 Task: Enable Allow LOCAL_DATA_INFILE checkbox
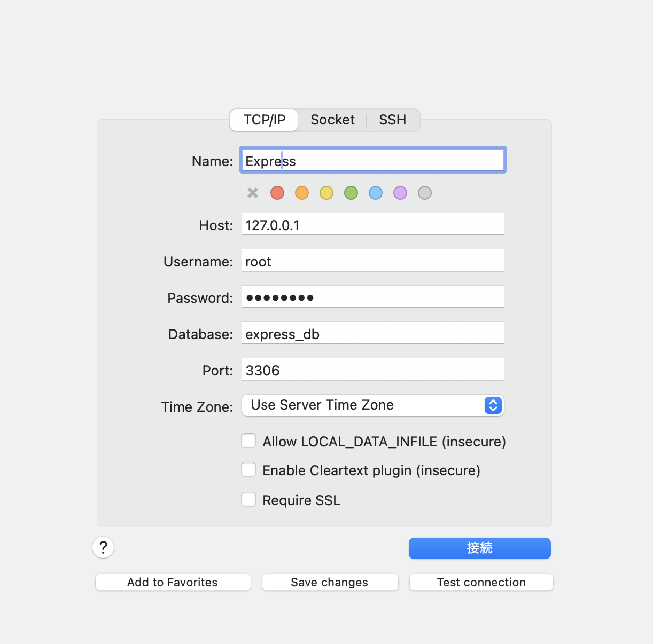coord(248,441)
